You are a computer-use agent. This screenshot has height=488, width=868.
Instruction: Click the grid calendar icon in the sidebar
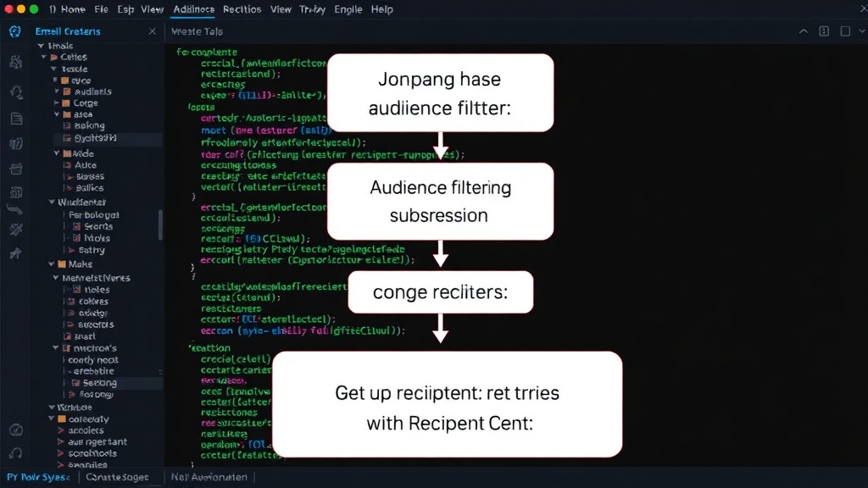[x=16, y=192]
